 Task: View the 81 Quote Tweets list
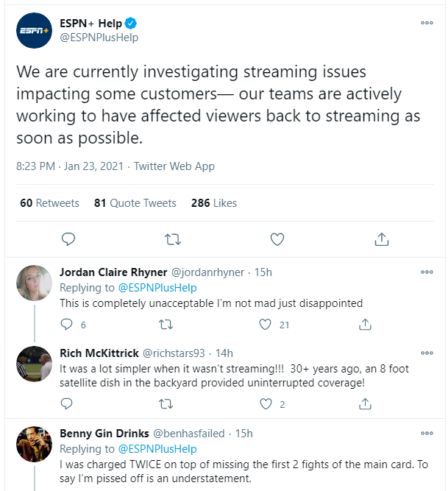[135, 203]
